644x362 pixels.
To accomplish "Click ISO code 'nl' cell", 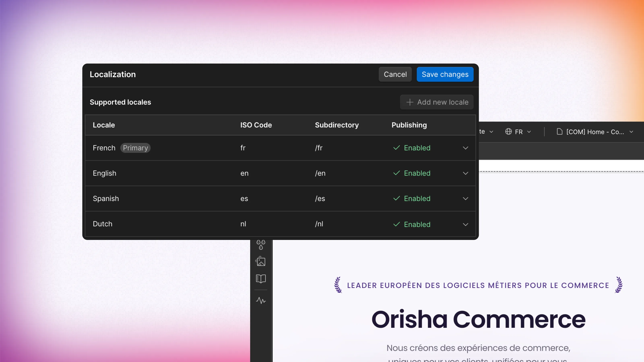I will coord(243,224).
